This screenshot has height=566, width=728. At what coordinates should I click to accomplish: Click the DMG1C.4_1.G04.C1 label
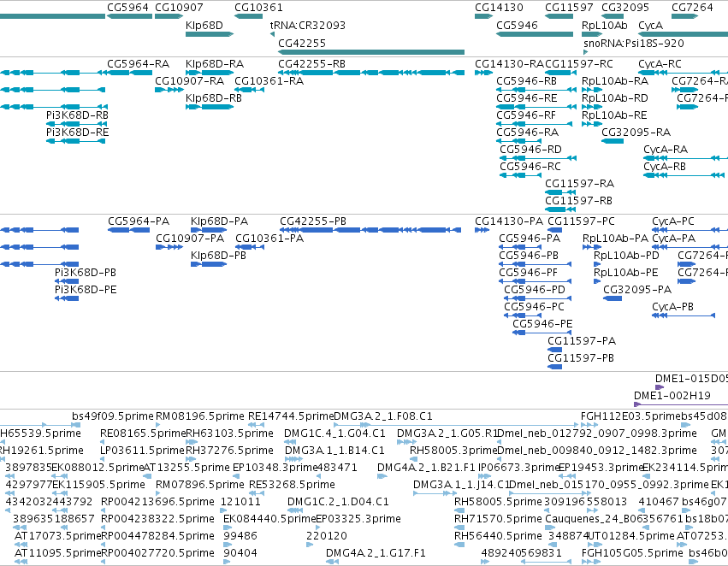click(x=334, y=433)
